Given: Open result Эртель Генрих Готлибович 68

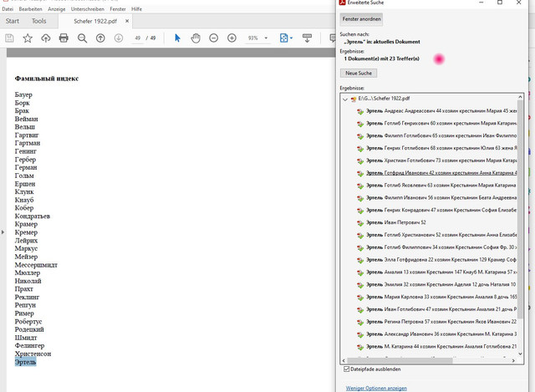Looking at the screenshot, I should pos(441,148).
